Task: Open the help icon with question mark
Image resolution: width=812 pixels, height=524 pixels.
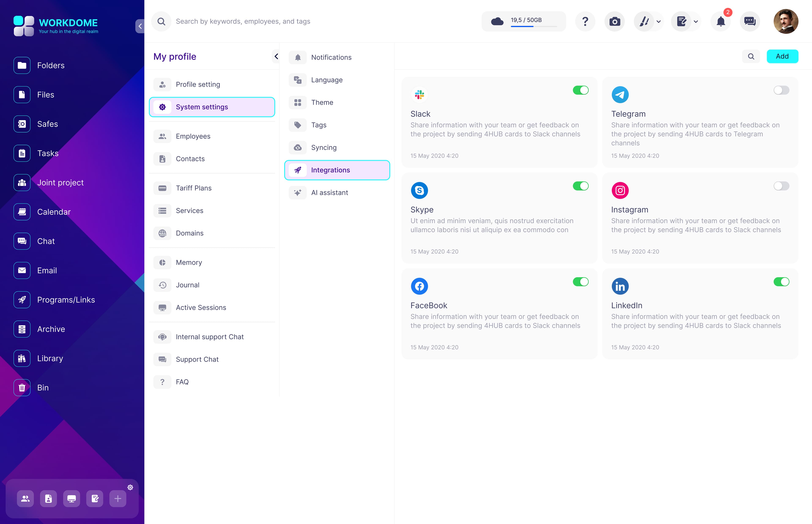Action: (585, 21)
